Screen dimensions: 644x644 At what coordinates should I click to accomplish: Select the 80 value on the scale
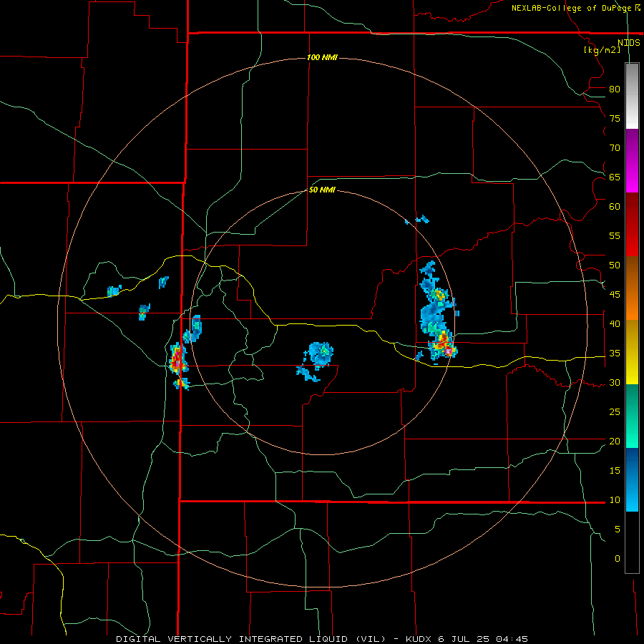pos(615,89)
